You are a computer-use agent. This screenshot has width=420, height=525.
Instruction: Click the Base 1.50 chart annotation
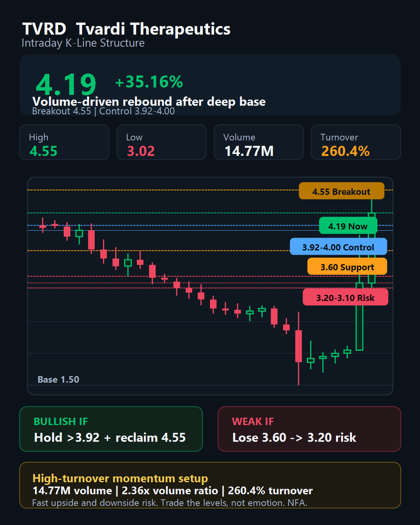pyautogui.click(x=59, y=379)
